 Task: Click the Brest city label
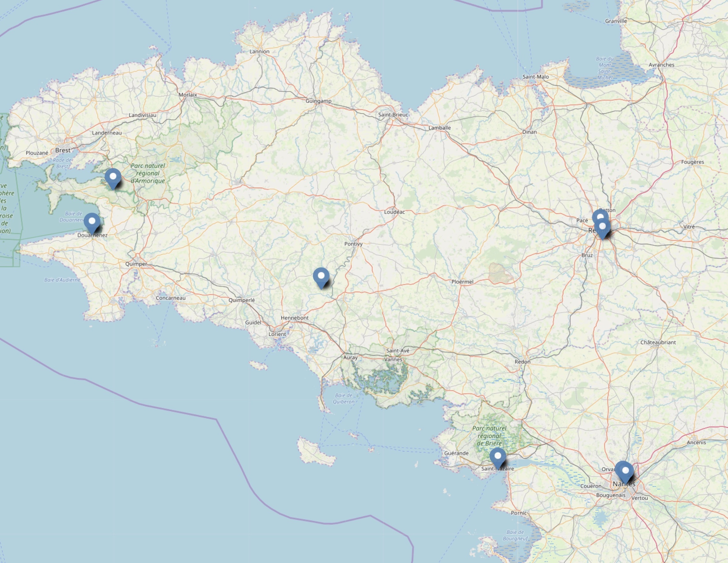point(63,150)
